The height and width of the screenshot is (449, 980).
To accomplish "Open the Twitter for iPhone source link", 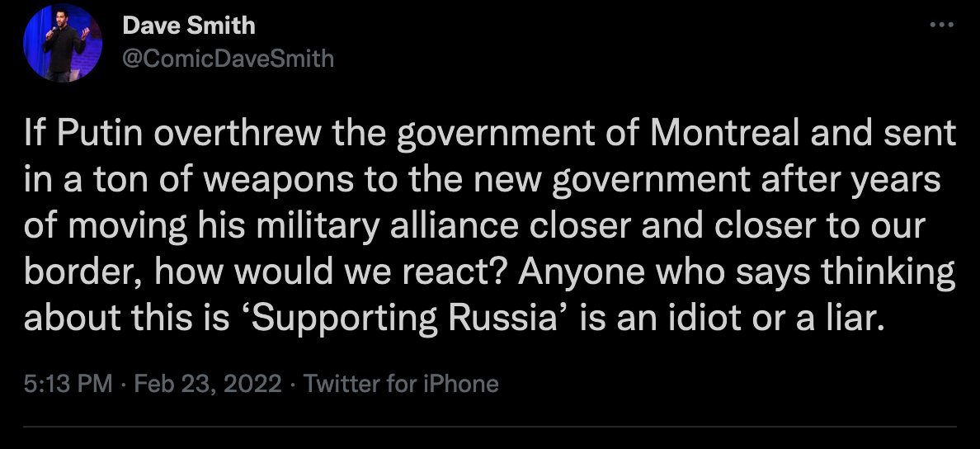I will (x=402, y=384).
